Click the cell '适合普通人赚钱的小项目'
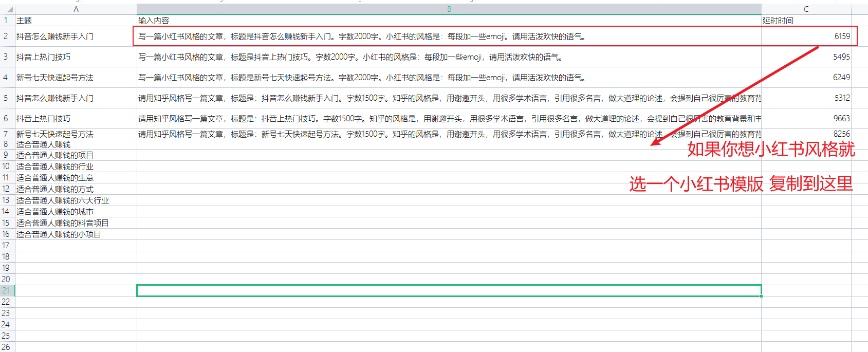The width and height of the screenshot is (868, 352). coord(76,234)
